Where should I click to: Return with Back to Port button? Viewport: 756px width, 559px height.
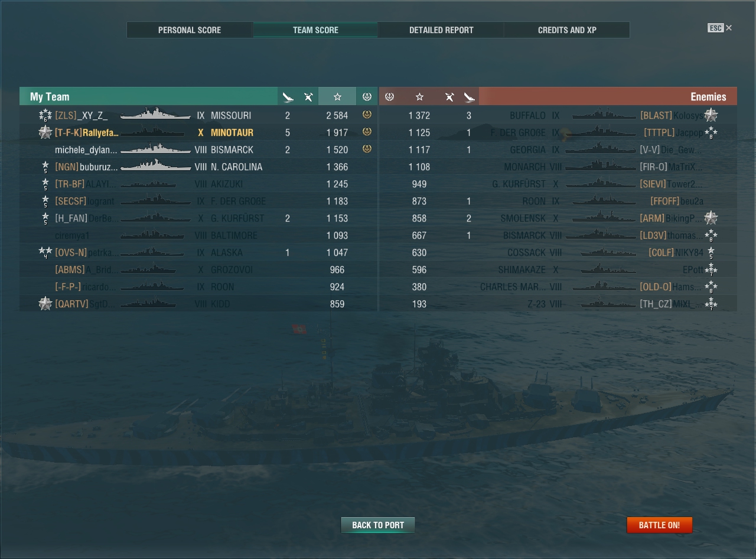pos(378,525)
